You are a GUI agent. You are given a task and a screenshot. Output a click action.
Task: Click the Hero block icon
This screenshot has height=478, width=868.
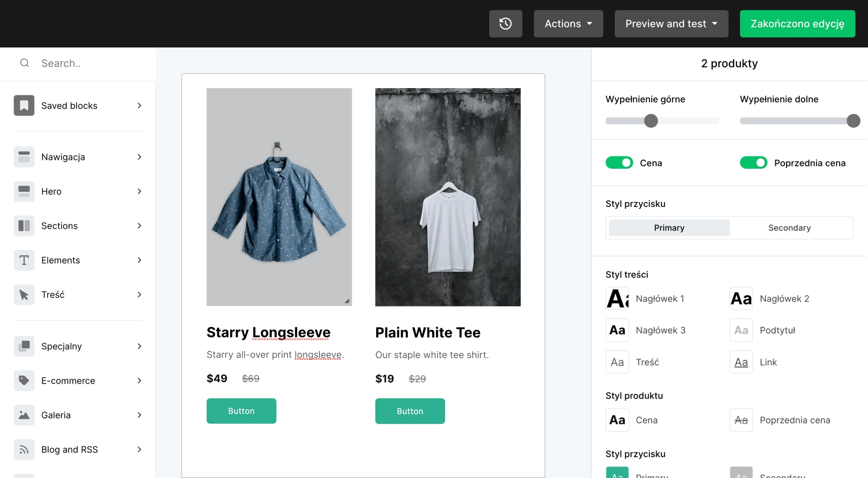coord(24,191)
